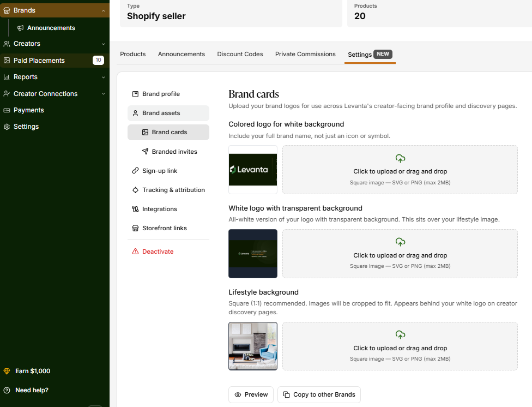Click the Creators people icon
The width and height of the screenshot is (532, 407).
coord(7,44)
